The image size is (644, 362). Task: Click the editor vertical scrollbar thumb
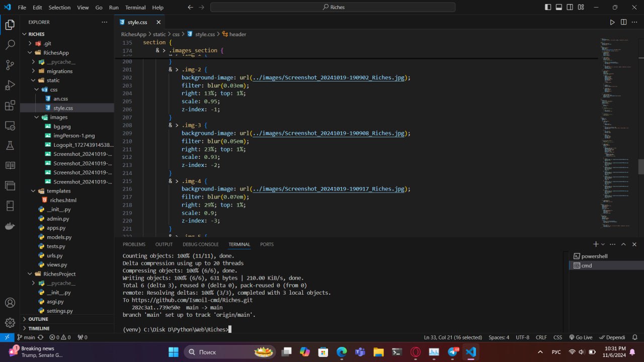(640, 167)
